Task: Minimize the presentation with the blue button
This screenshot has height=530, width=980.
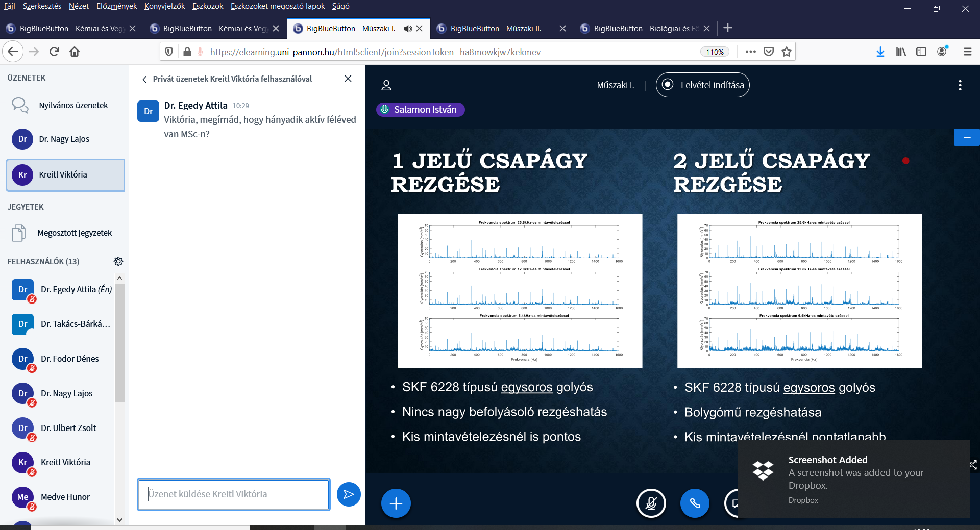Action: 966,138
